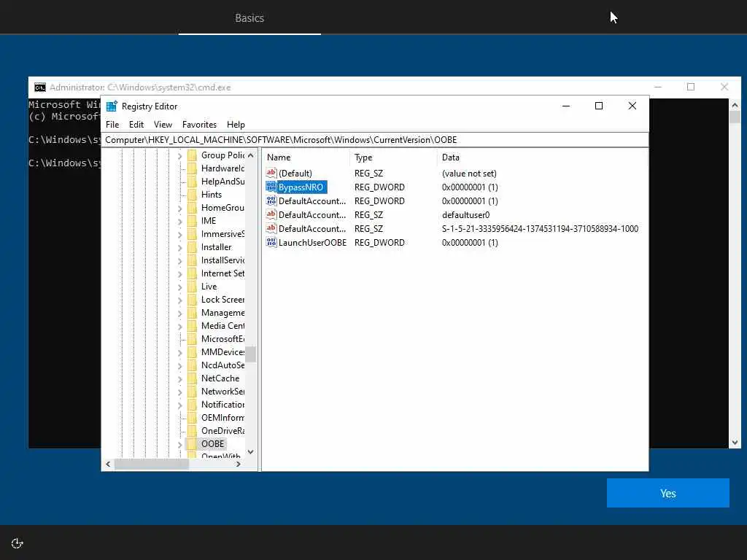The width and height of the screenshot is (747, 560).
Task: Click the LaunchUserOOBE DWORD icon
Action: coord(271,242)
